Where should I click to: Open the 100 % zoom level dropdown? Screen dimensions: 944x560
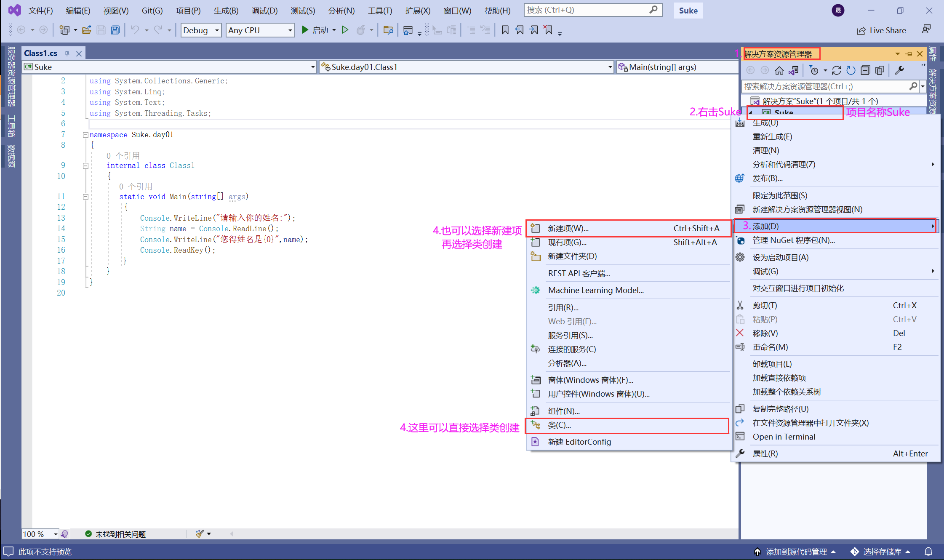[55, 534]
